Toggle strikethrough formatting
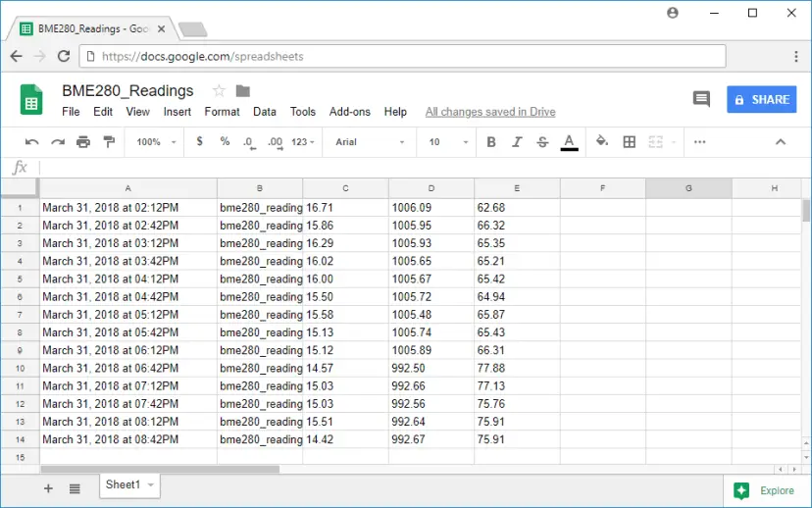Viewport: 812px width, 508px height. 542,142
